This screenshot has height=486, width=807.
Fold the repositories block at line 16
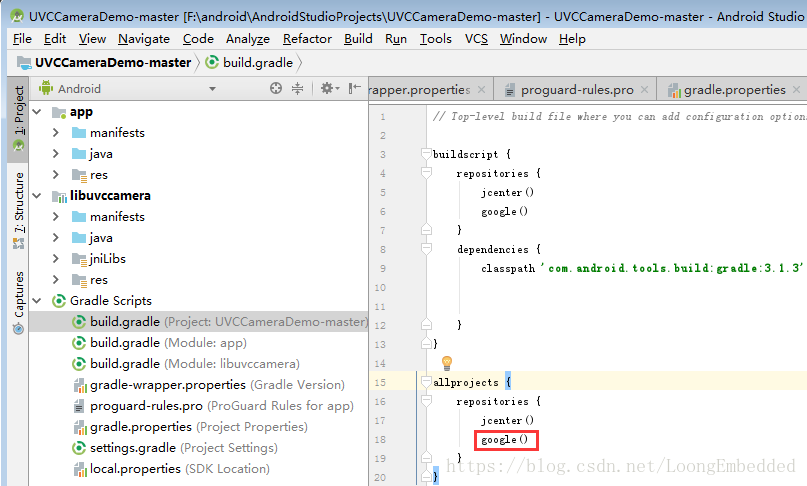coord(426,401)
